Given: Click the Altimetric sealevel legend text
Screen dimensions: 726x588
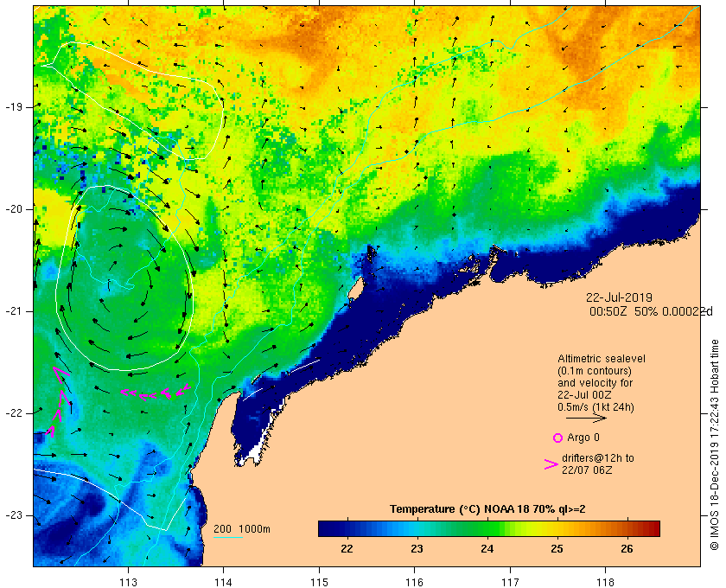Looking at the screenshot, I should [601, 359].
